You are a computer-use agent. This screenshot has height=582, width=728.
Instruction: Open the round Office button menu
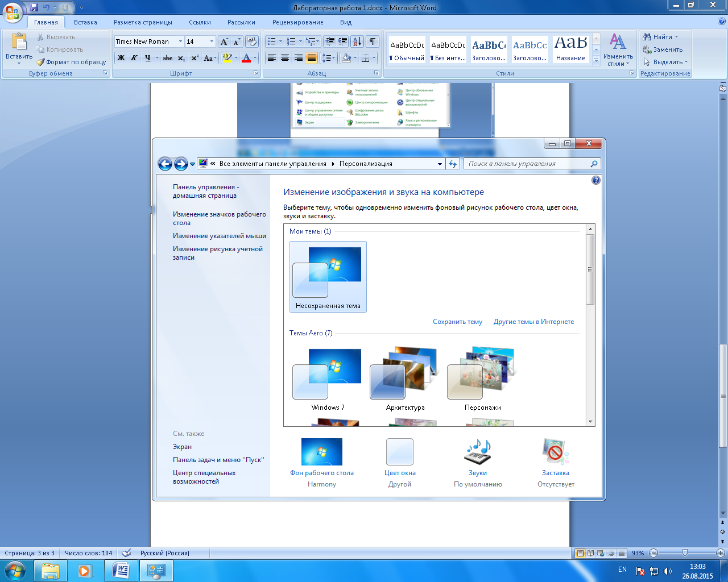[13, 11]
